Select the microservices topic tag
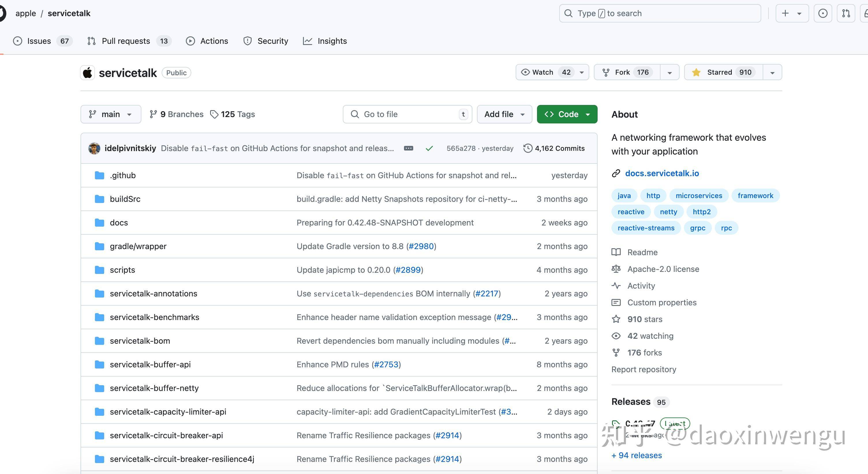This screenshot has height=474, width=868. (699, 195)
